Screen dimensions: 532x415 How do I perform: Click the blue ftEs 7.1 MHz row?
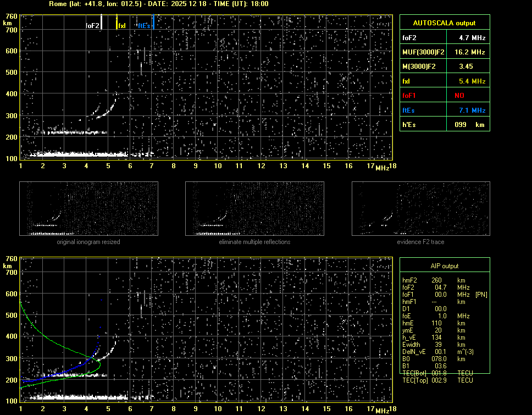[444, 110]
